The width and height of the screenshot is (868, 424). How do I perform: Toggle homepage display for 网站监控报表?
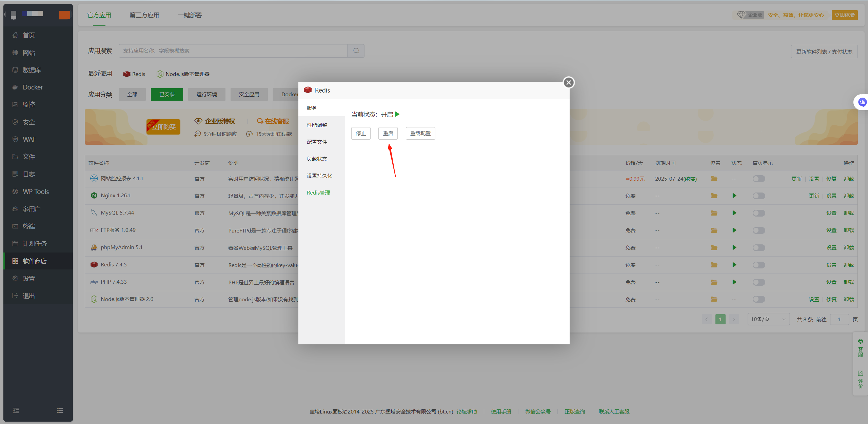[x=759, y=179]
